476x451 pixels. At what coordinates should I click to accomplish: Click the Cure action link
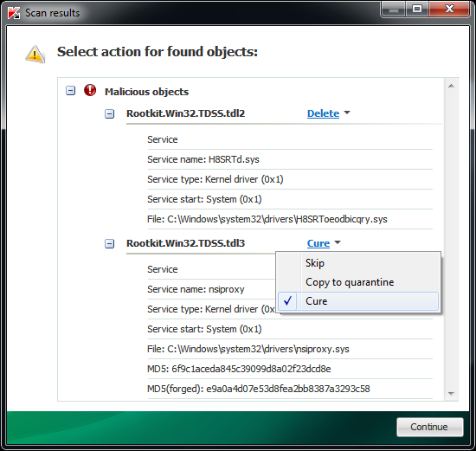[318, 243]
